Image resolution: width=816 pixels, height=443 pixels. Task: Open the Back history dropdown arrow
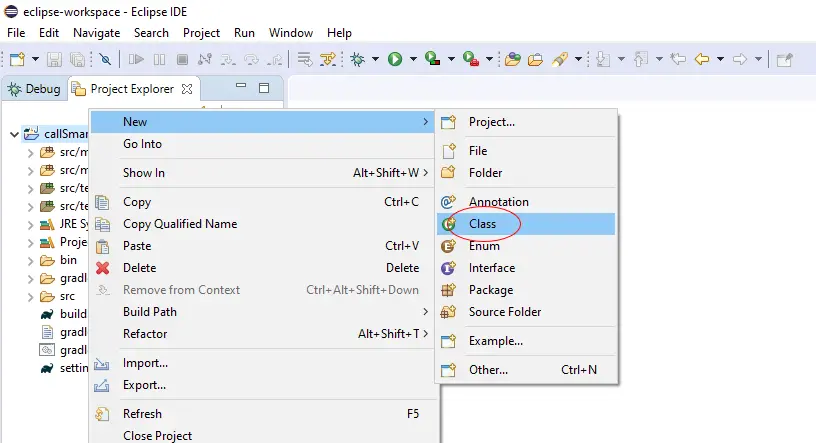click(x=720, y=59)
